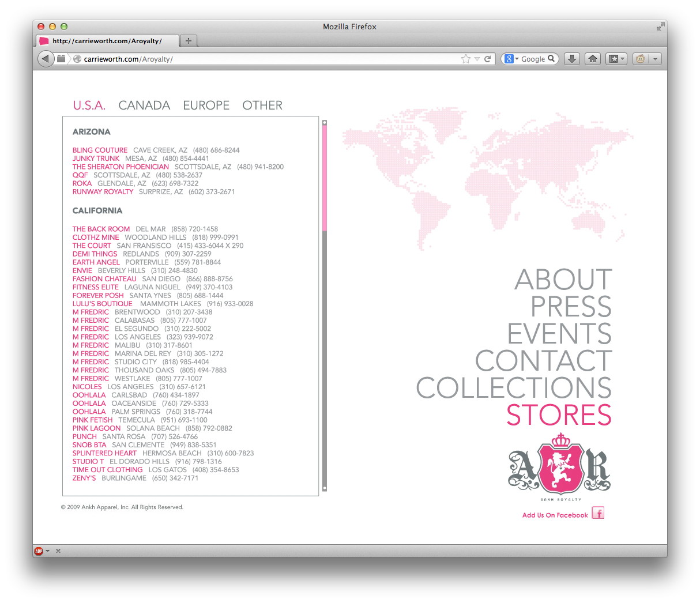Viewport: 700px width, 603px height.
Task: Click the ZENY'S store name
Action: pos(84,478)
